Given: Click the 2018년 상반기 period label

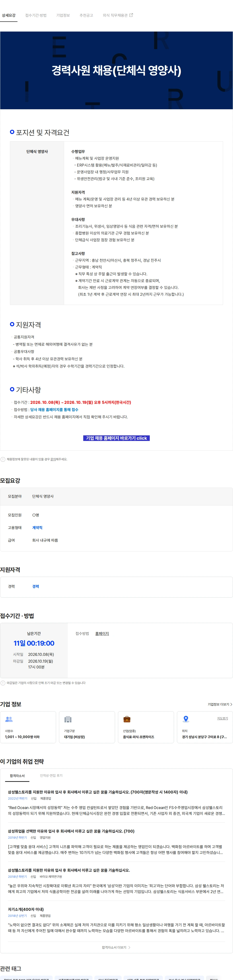Looking at the screenshot, I should pyautogui.click(x=17, y=916).
